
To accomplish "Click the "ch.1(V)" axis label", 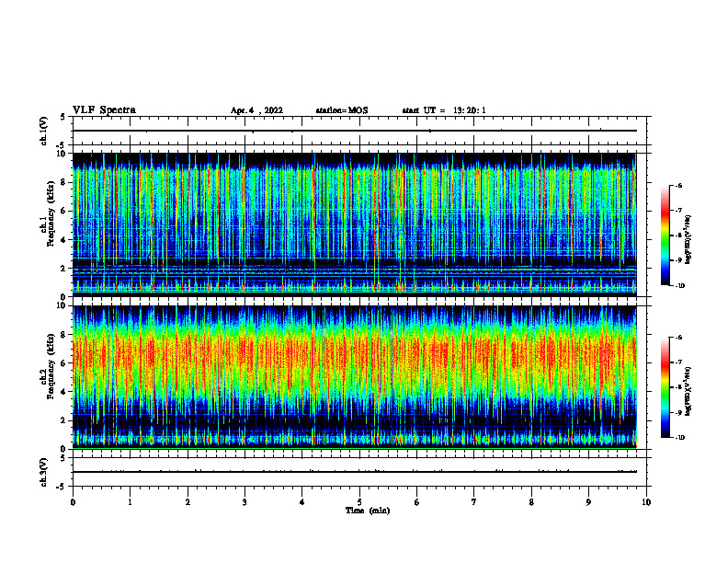I will pyautogui.click(x=44, y=131).
